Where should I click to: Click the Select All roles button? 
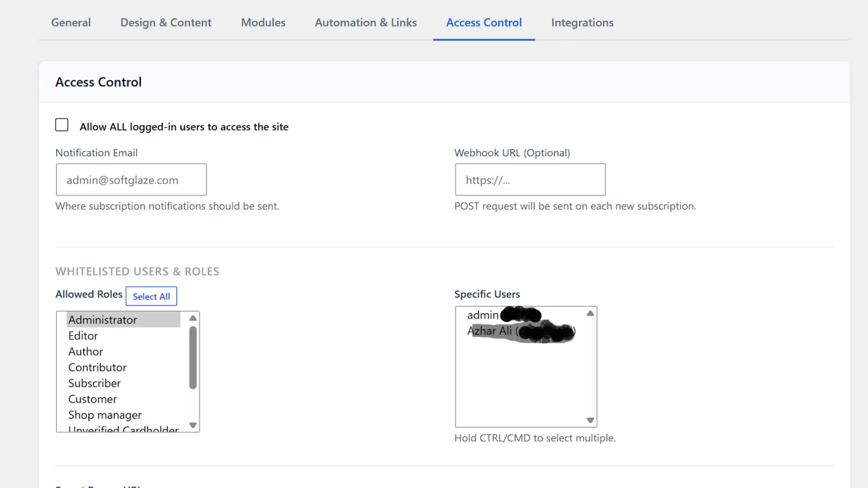[x=151, y=296]
